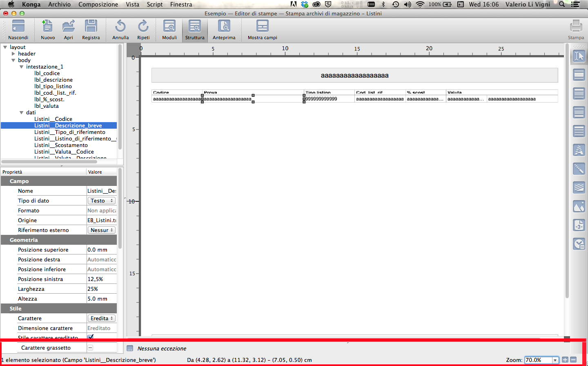Toggle the Stile carattere ereditato checkbox
The image size is (588, 366).
pos(91,337)
